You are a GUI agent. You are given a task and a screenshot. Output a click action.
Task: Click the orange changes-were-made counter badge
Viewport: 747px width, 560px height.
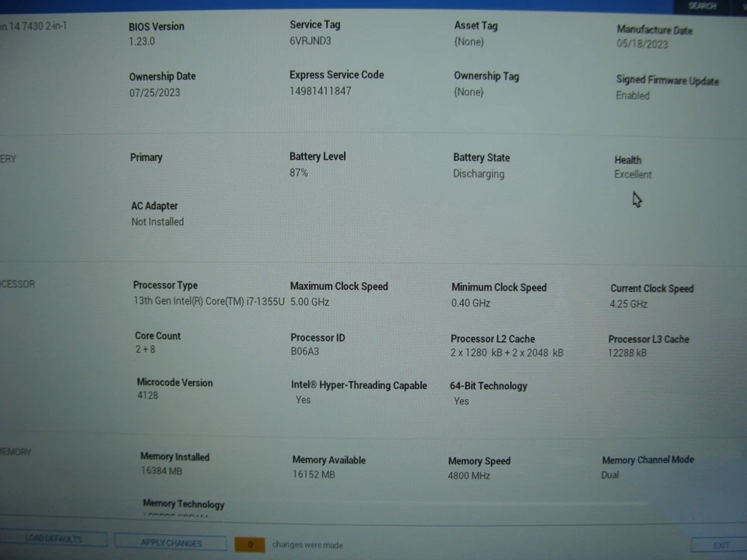[249, 544]
